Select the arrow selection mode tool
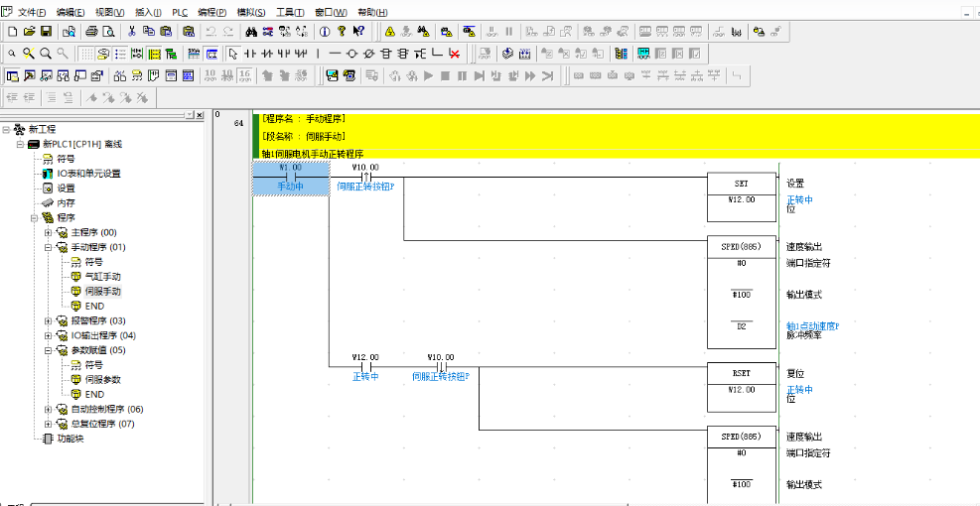This screenshot has width=980, height=506. point(231,54)
